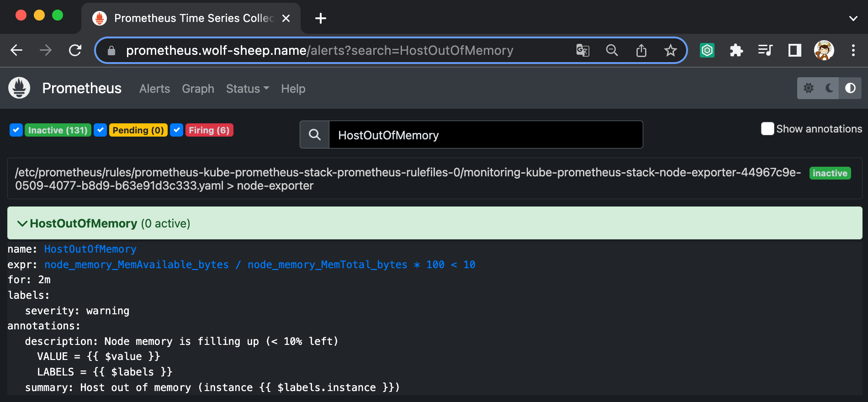Close the Prometheus Time Series tab
The height and width of the screenshot is (402, 868).
286,18
